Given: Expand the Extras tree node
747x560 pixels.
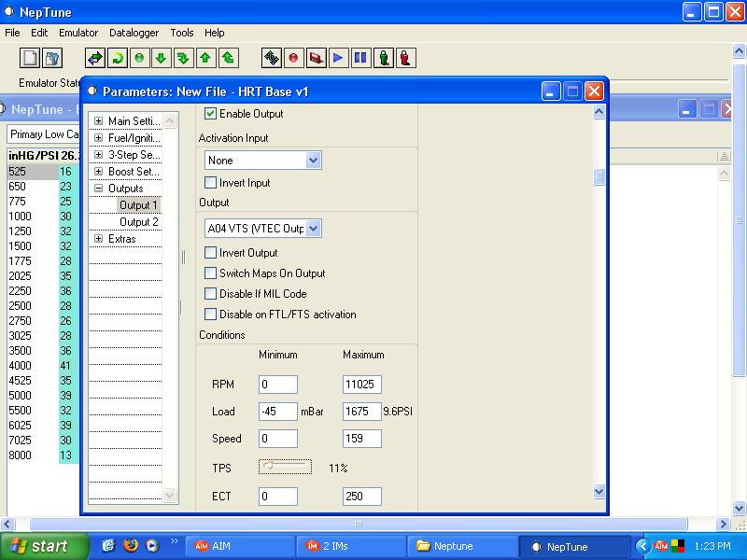Looking at the screenshot, I should [x=98, y=239].
